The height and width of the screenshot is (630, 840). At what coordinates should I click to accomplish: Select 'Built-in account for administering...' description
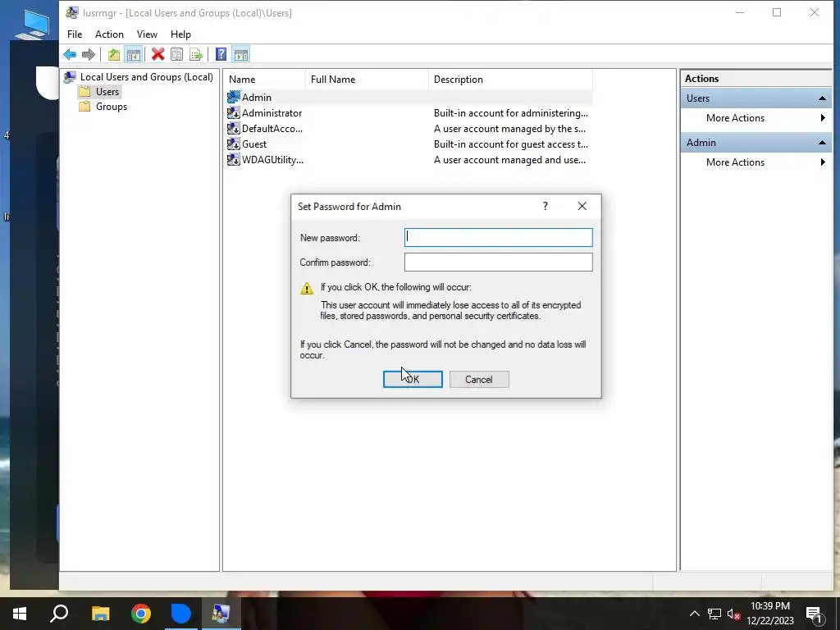[x=510, y=113]
